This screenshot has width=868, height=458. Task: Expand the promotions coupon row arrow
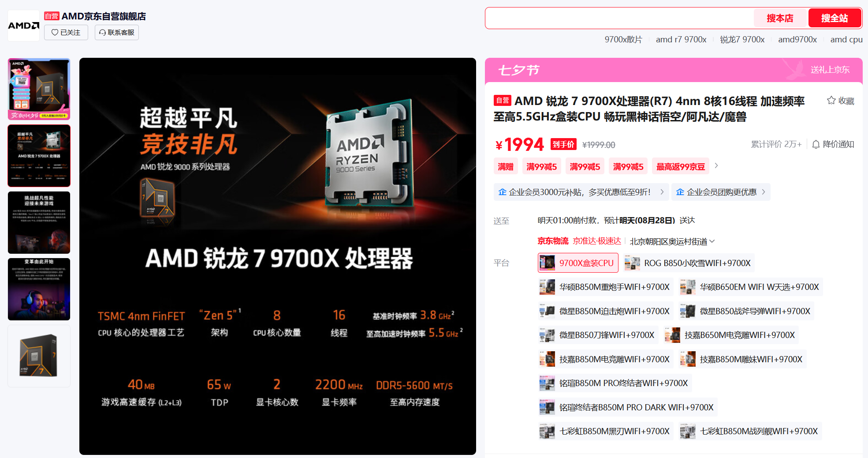click(x=716, y=166)
